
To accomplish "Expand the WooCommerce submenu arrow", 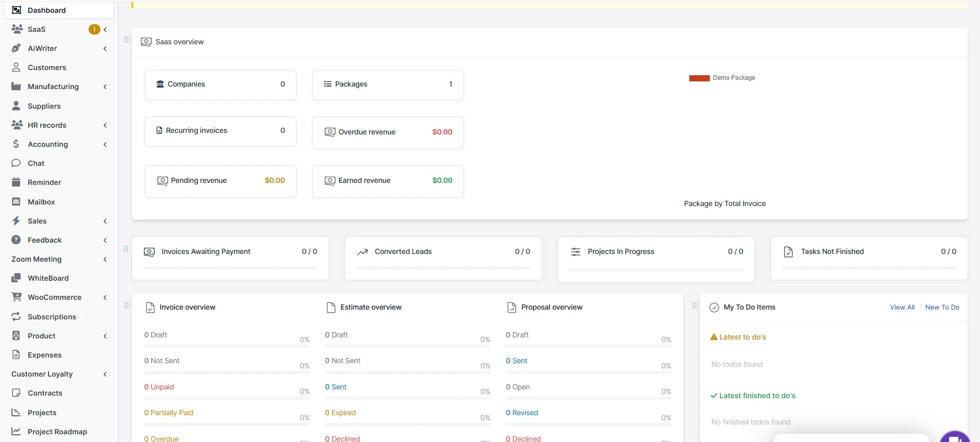I will [105, 298].
